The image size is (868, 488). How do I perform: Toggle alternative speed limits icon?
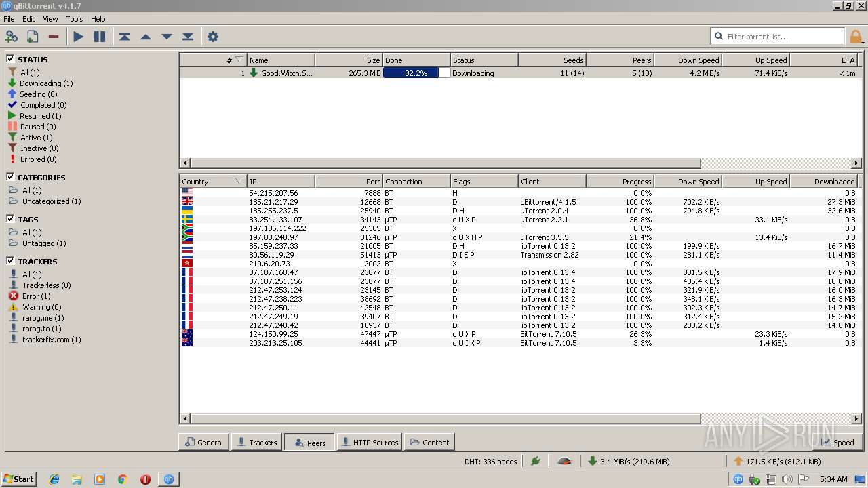coord(564,461)
